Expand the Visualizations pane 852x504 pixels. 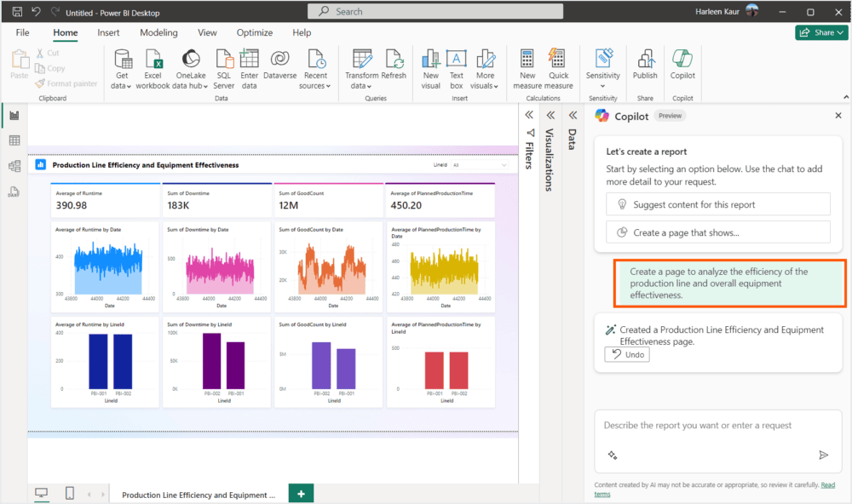coord(550,115)
